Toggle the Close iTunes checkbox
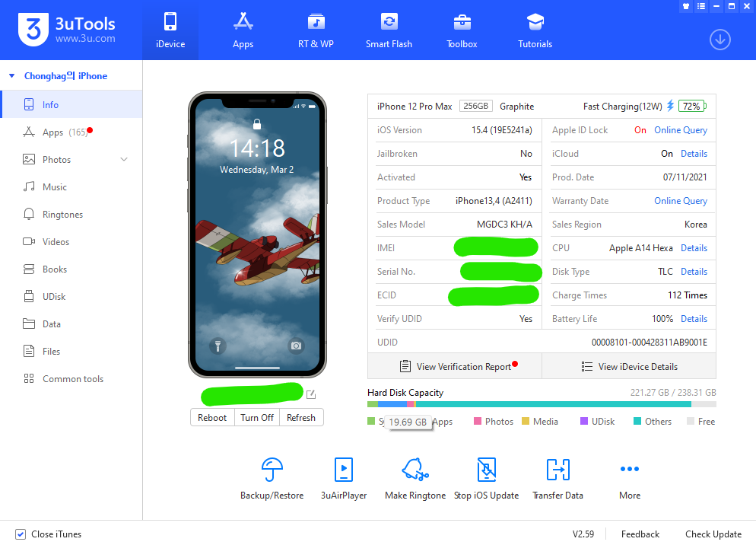 click(x=21, y=534)
